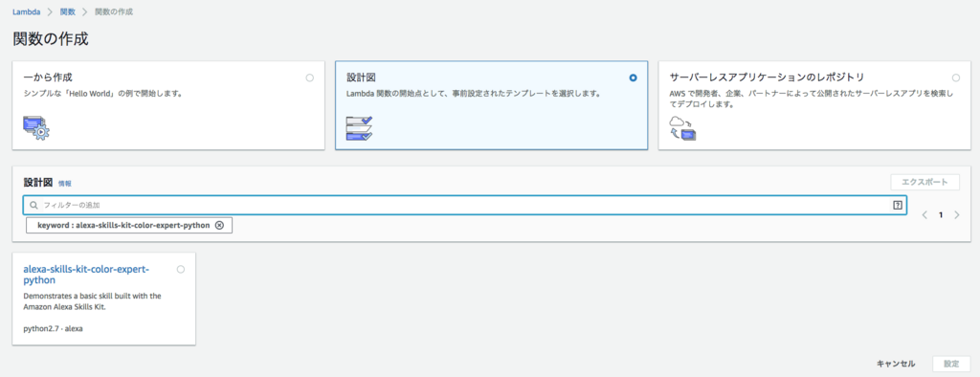Click page number 1 in pagination
980x377 pixels.
(941, 215)
